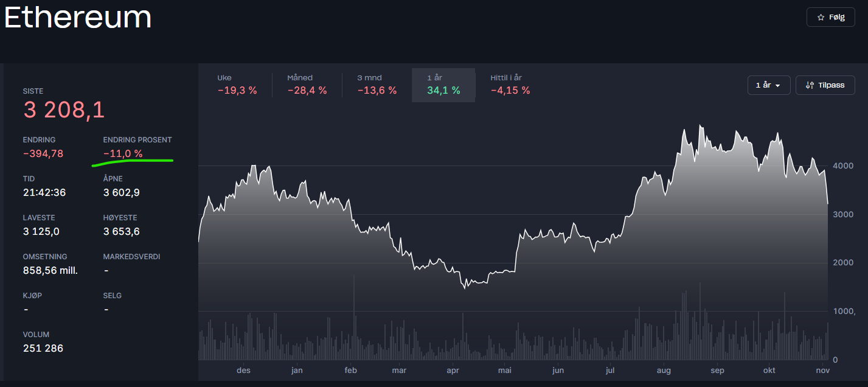Click the Volum value 251 286

click(43, 349)
